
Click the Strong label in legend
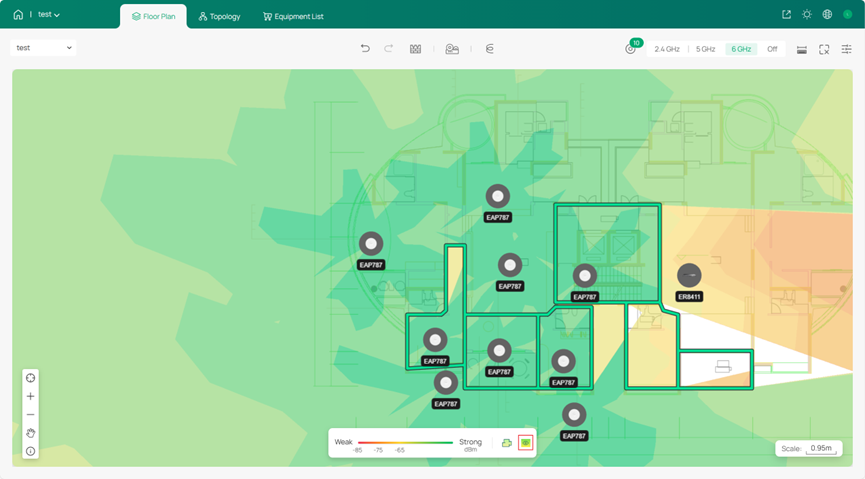[470, 442]
